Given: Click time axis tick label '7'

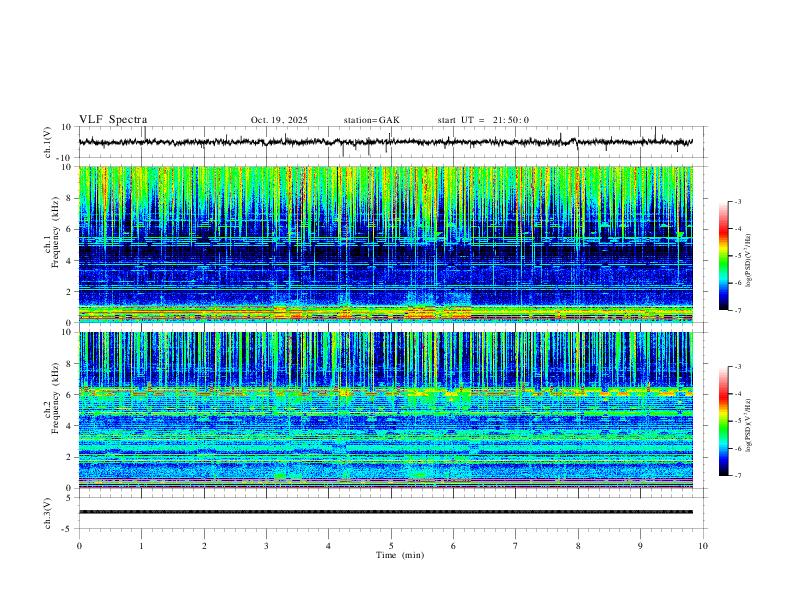Looking at the screenshot, I should coord(516,546).
